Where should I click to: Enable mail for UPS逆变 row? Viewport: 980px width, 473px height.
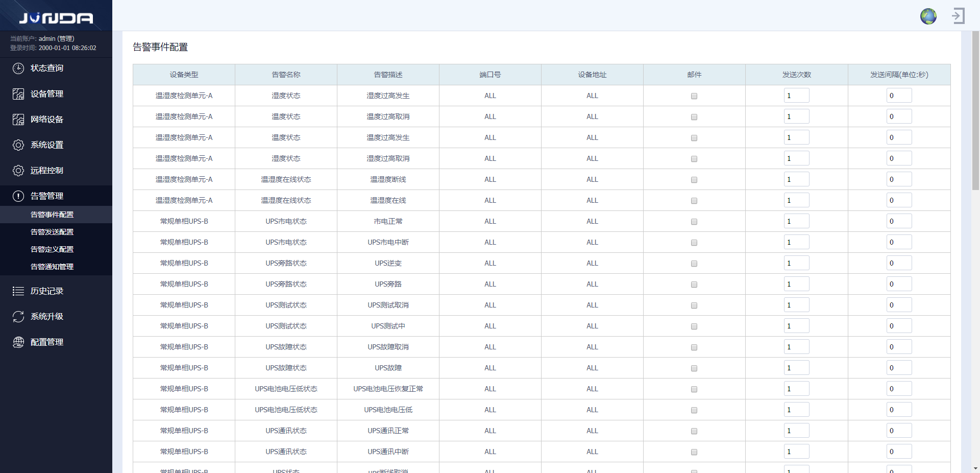[694, 264]
